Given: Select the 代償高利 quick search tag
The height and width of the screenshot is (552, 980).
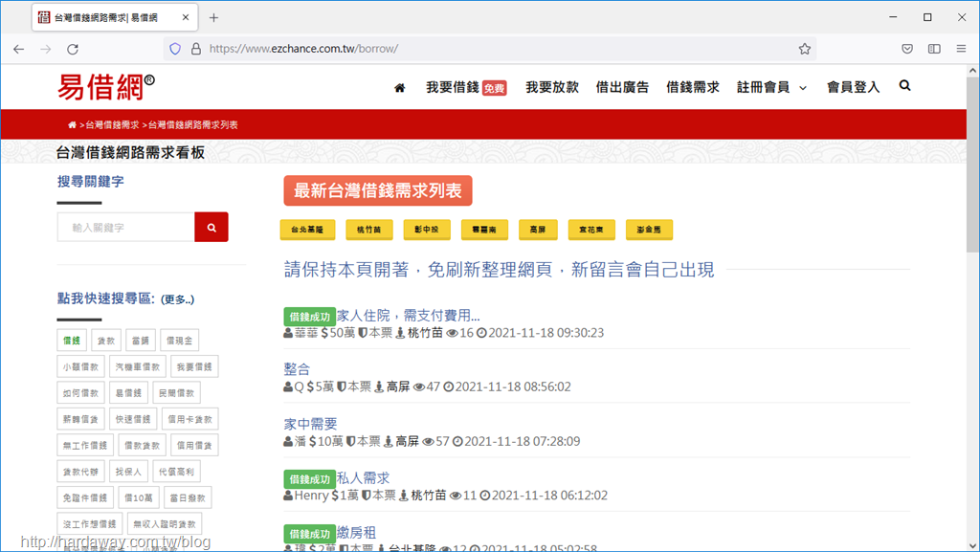Looking at the screenshot, I should [x=176, y=472].
